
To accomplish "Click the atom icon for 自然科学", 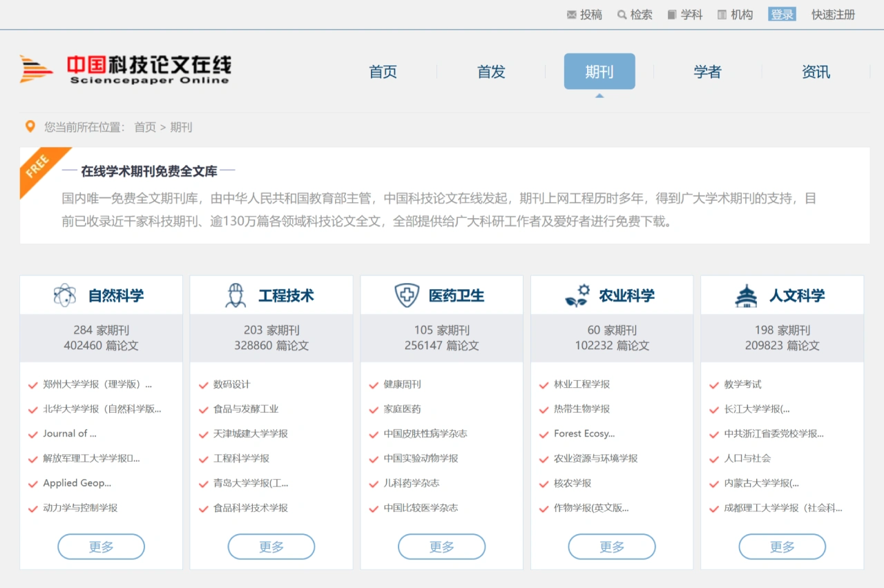I will pos(65,295).
